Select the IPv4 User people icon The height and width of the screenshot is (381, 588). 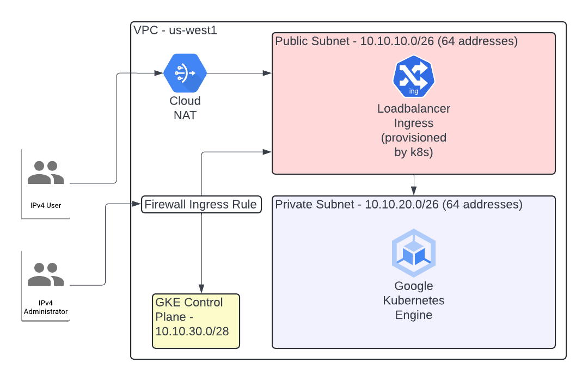pos(46,173)
